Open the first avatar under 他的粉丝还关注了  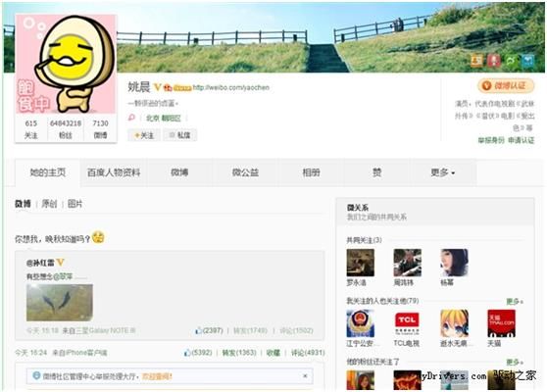[361, 380]
